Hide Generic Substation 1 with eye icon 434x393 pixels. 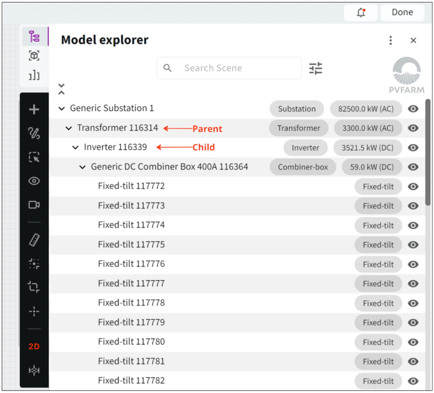(x=413, y=109)
